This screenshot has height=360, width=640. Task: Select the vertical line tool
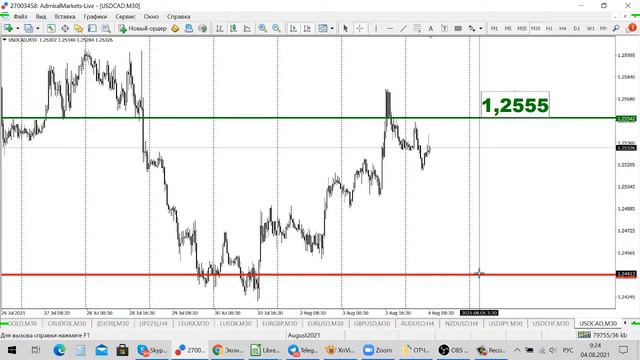[x=376, y=28]
